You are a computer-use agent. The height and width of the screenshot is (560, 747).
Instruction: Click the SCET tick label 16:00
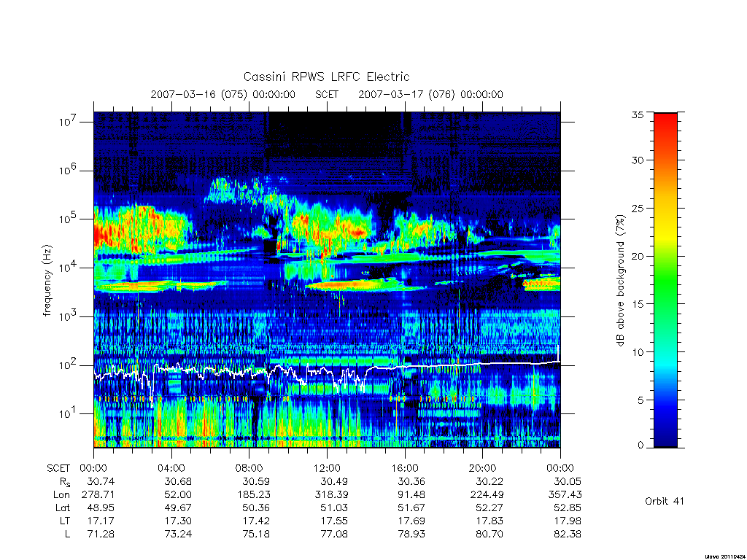pyautogui.click(x=405, y=468)
